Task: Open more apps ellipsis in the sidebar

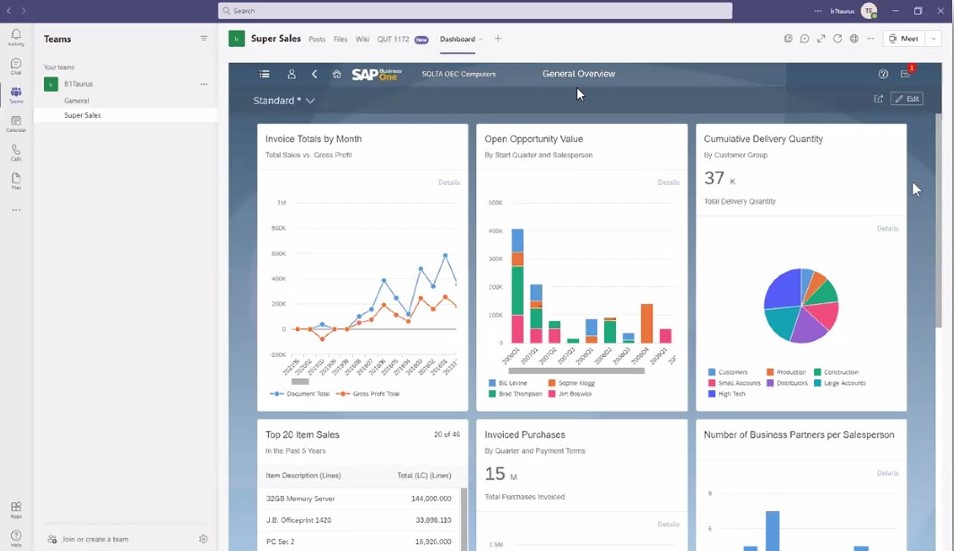Action: tap(16, 210)
